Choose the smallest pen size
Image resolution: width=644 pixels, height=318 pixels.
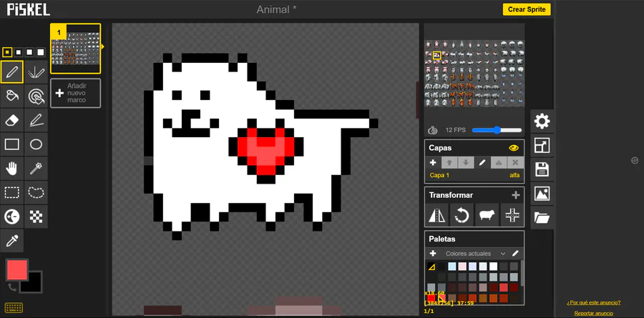pyautogui.click(x=7, y=52)
